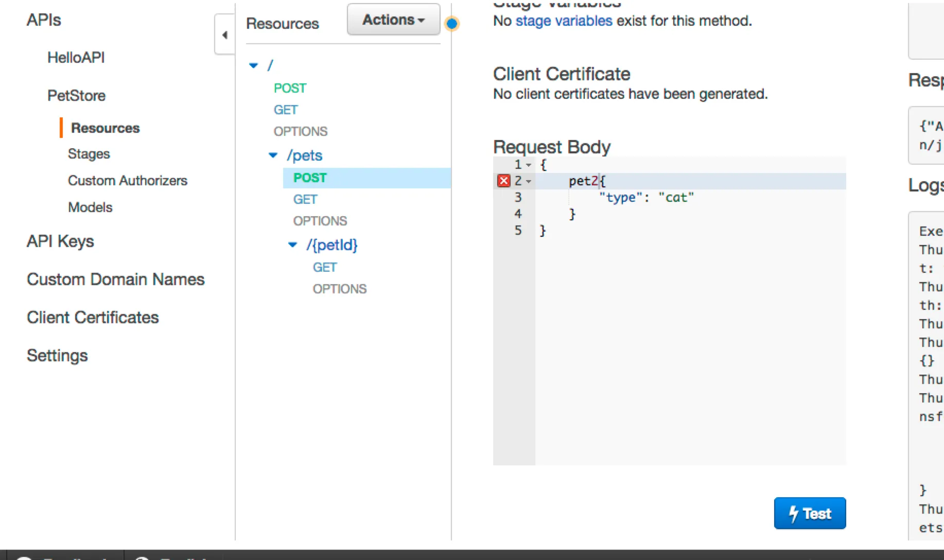
Task: Collapse the sidebar with the left arrow
Action: pyautogui.click(x=224, y=35)
